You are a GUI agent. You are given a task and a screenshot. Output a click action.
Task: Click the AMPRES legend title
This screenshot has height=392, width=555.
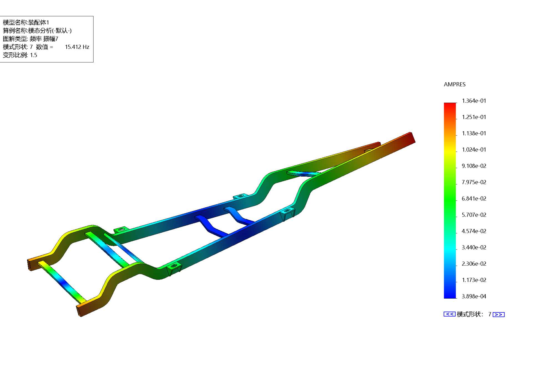(455, 84)
